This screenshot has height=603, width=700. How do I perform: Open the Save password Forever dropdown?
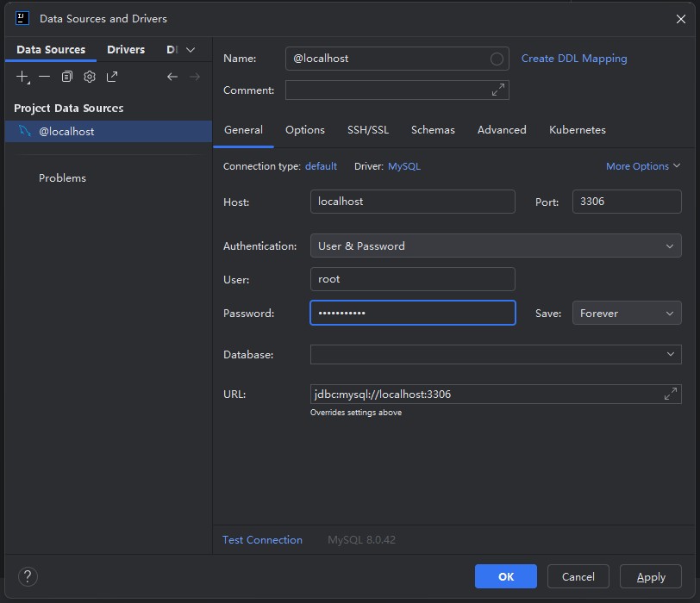click(x=627, y=314)
